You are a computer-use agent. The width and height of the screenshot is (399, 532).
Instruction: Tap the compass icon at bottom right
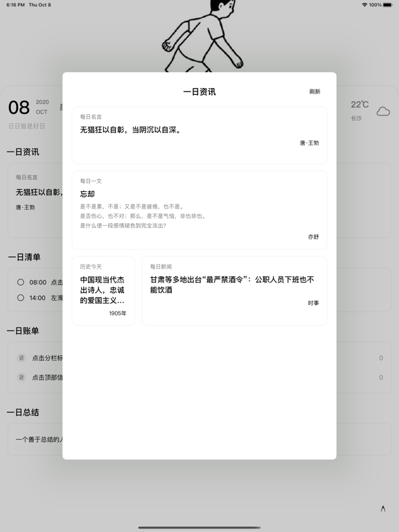(x=383, y=508)
